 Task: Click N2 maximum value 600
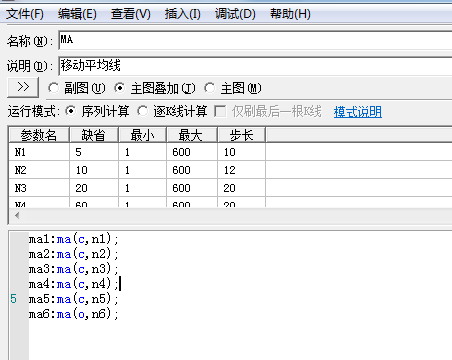(x=192, y=170)
